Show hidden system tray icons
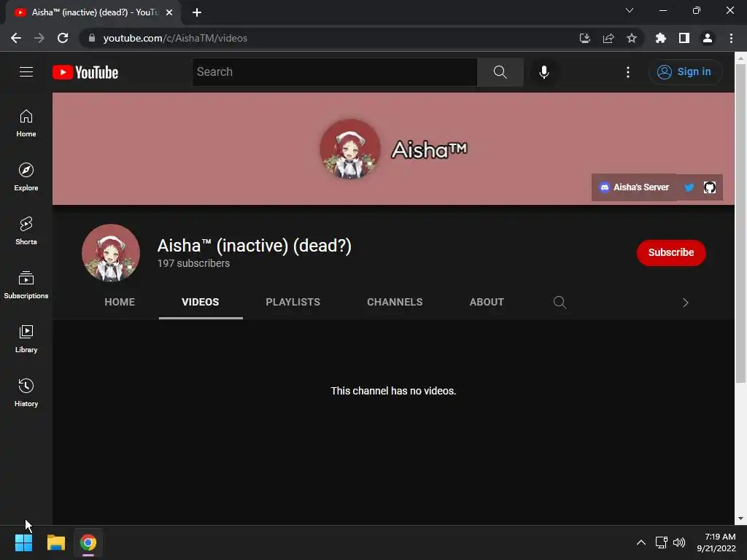 (x=641, y=542)
